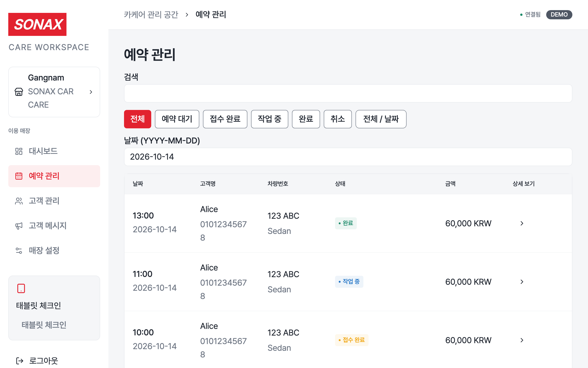Viewport: 588px width, 368px height.
Task: Click the blue 작업 중 status badge
Action: (349, 282)
